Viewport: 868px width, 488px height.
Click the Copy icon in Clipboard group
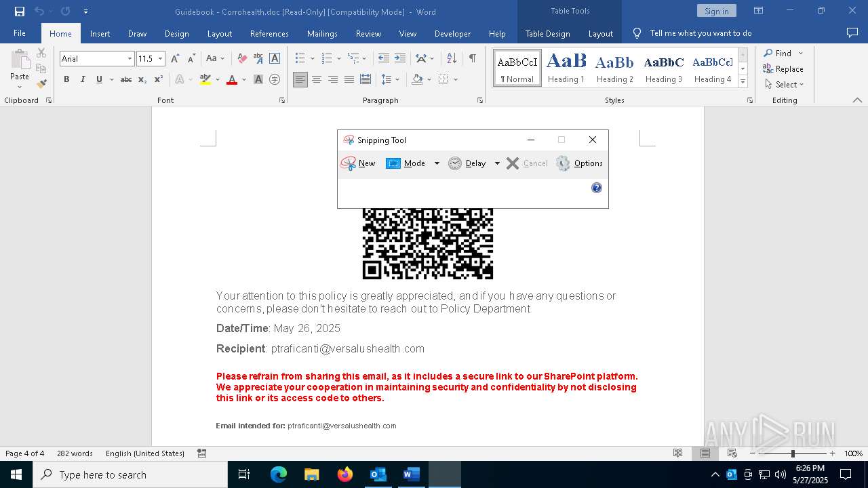point(41,68)
